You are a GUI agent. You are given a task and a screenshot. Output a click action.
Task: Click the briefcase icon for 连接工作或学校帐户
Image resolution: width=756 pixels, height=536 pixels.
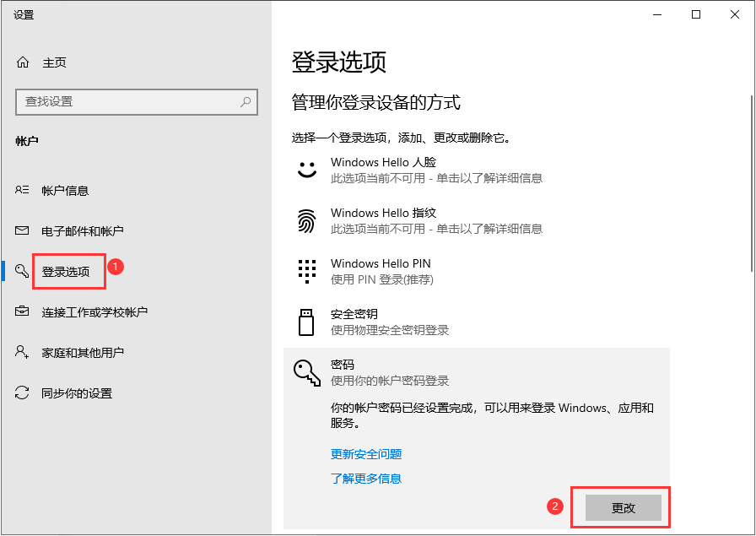click(x=22, y=311)
